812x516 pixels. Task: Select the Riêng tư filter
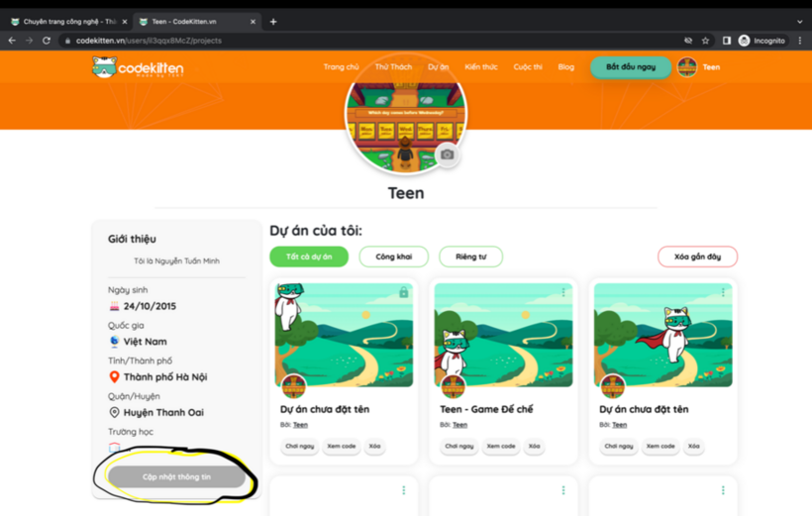coord(470,257)
